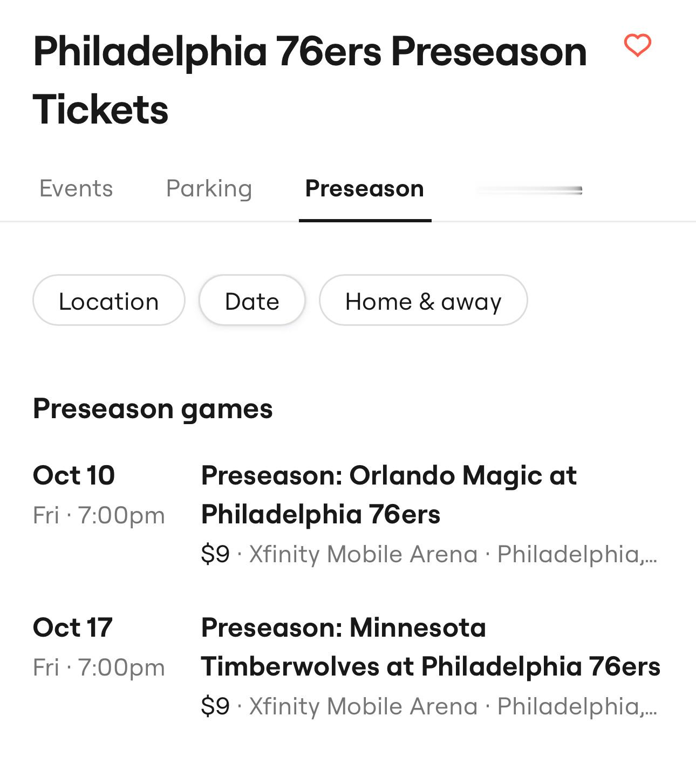696x784 pixels.
Task: Click the $9 price on Timberwolves game
Action: tap(215, 706)
